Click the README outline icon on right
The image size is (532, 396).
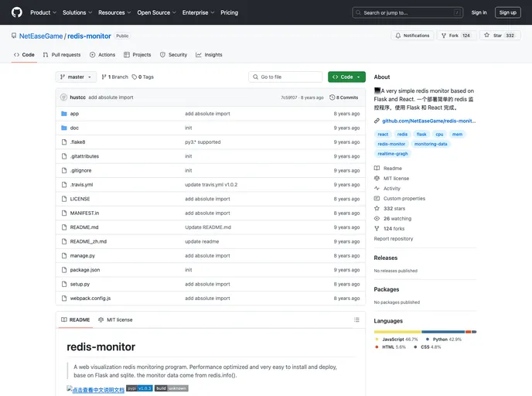coord(355,319)
